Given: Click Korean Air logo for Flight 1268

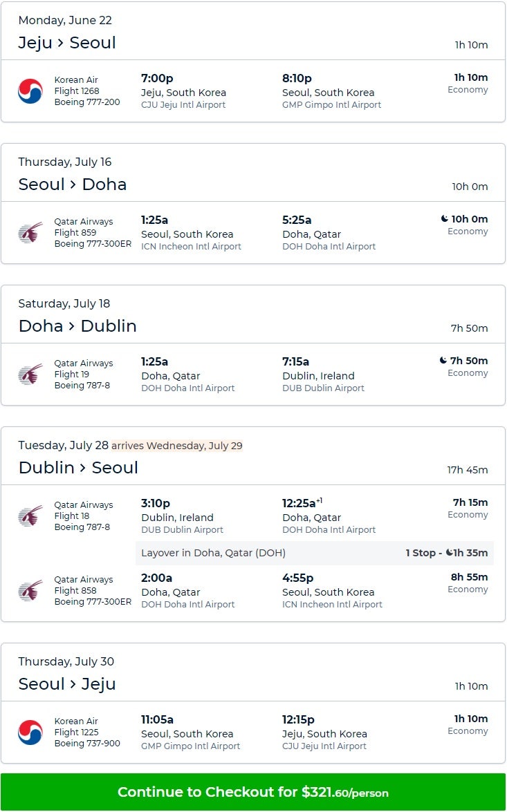Looking at the screenshot, I should point(30,91).
